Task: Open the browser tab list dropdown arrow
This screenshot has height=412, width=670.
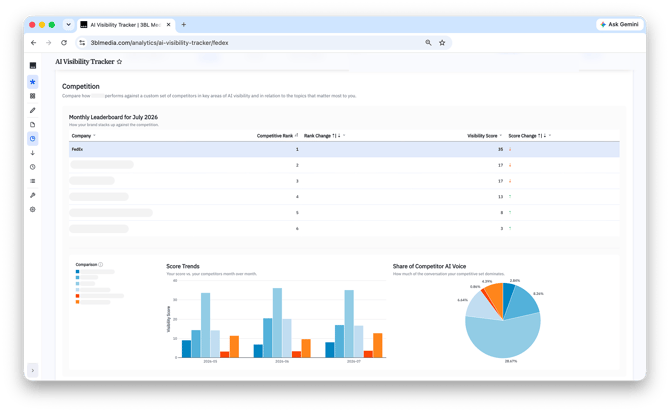Action: coord(68,25)
